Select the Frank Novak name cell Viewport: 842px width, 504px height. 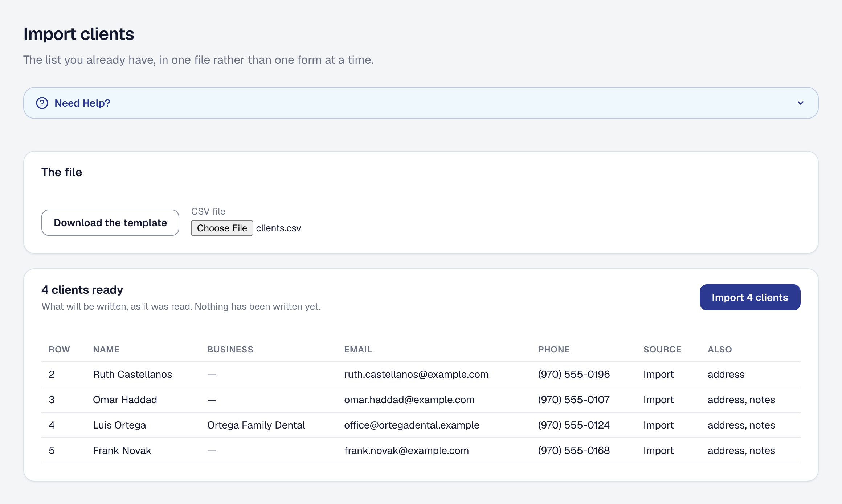click(122, 450)
